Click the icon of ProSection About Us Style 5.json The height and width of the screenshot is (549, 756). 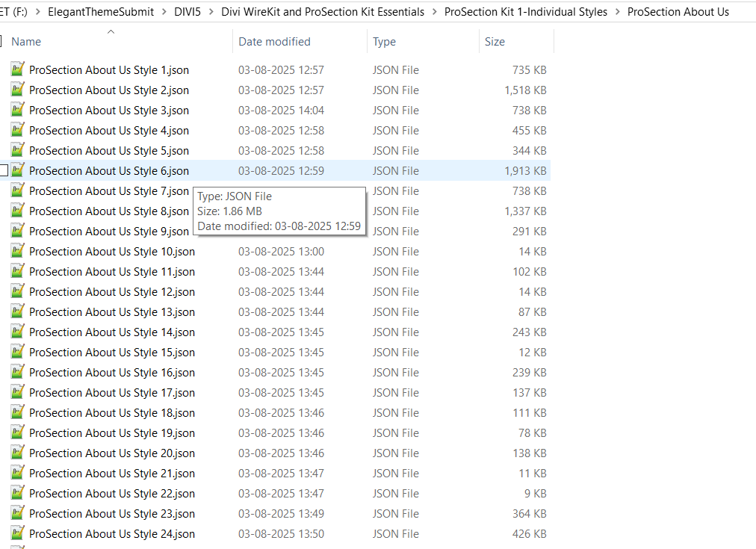pos(17,150)
